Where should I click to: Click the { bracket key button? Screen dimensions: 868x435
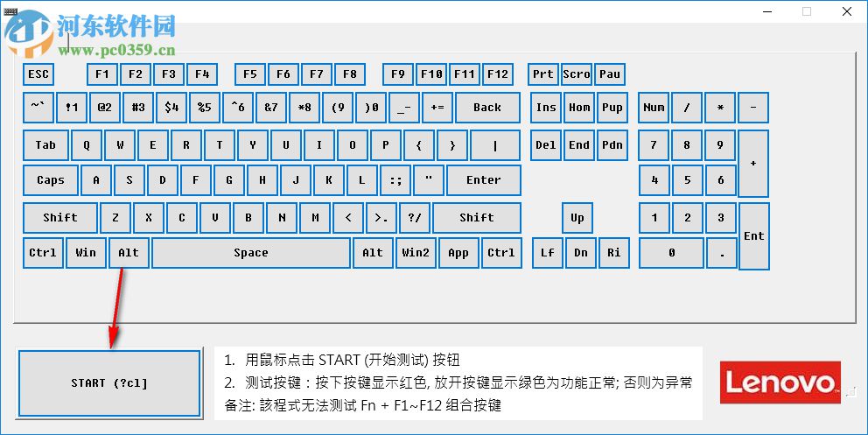[419, 145]
